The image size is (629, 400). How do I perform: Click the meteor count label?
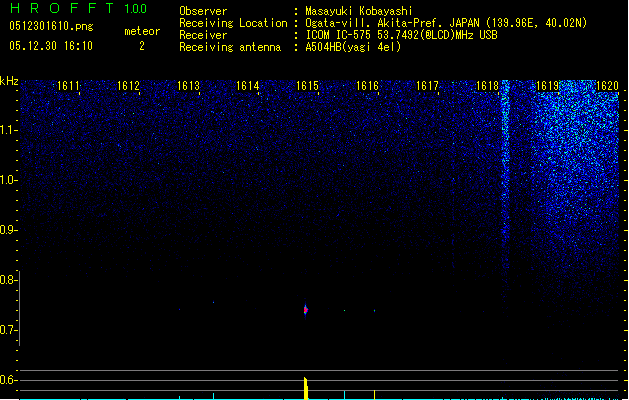pos(142,31)
